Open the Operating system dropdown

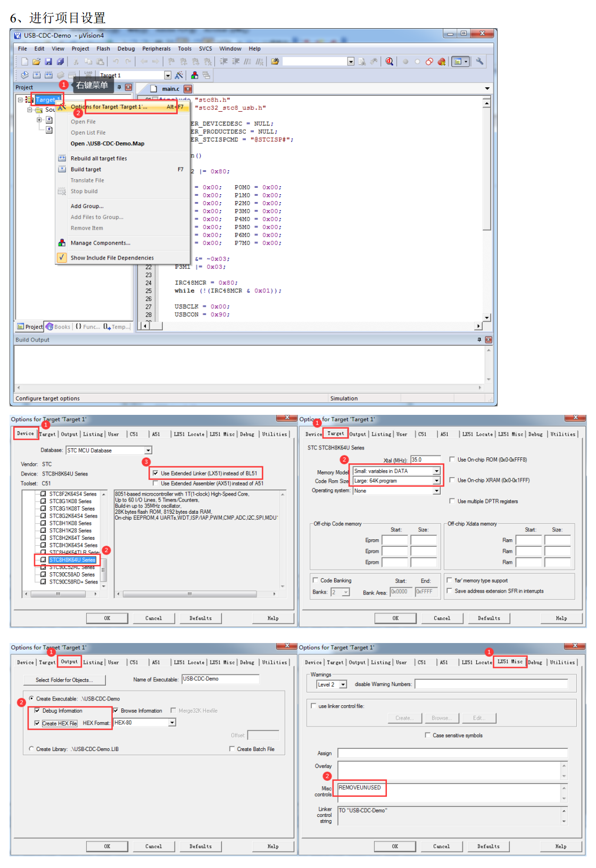[x=436, y=491]
